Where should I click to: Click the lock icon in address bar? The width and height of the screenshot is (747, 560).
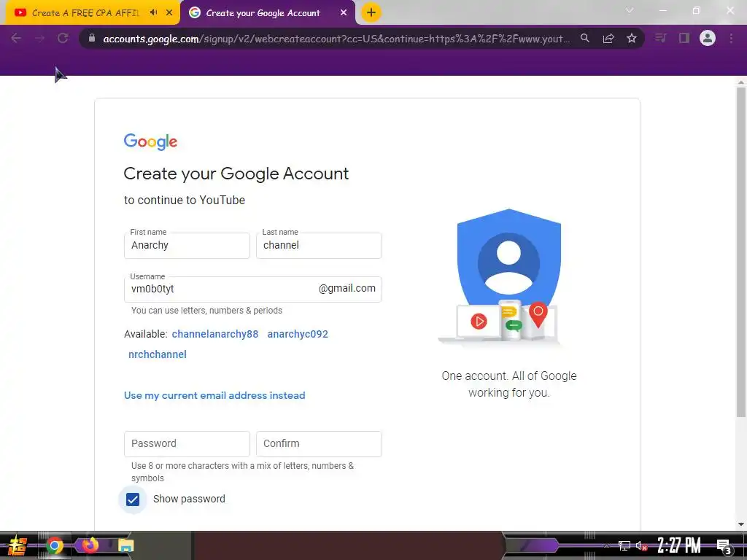click(x=92, y=38)
